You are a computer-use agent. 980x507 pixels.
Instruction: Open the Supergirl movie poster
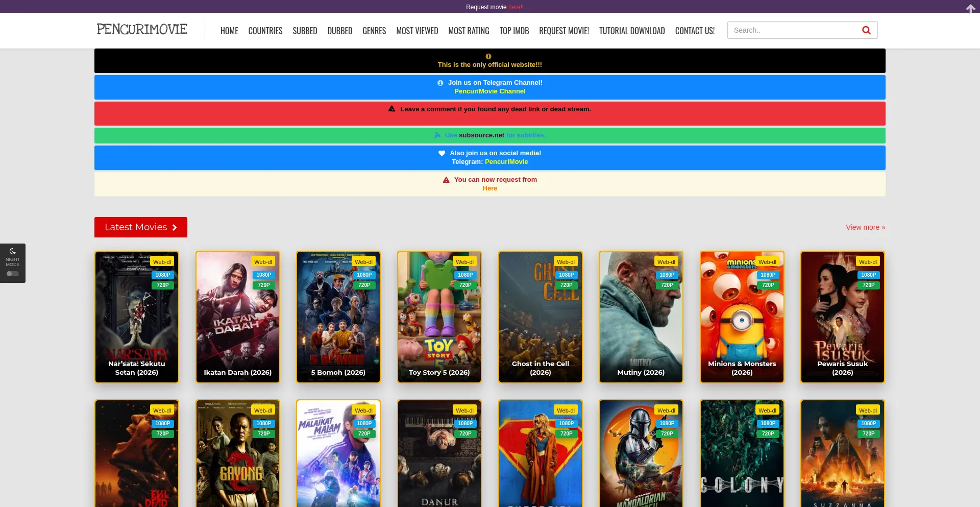point(541,453)
